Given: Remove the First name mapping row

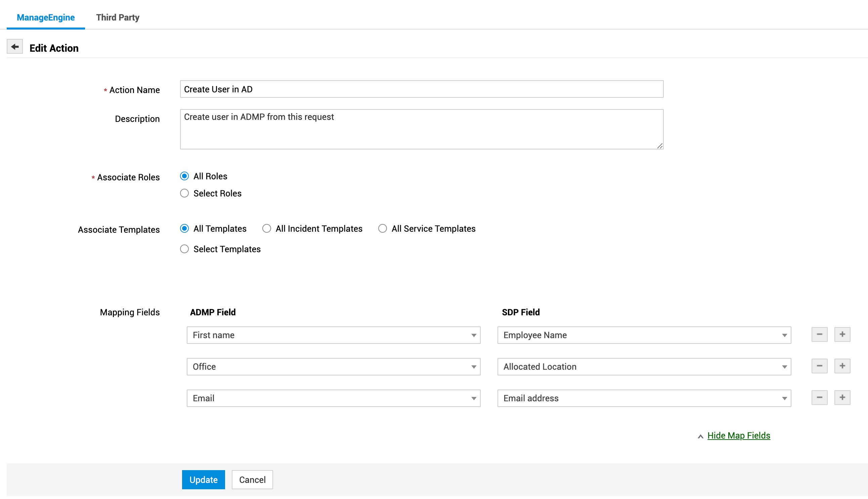Looking at the screenshot, I should pos(819,334).
